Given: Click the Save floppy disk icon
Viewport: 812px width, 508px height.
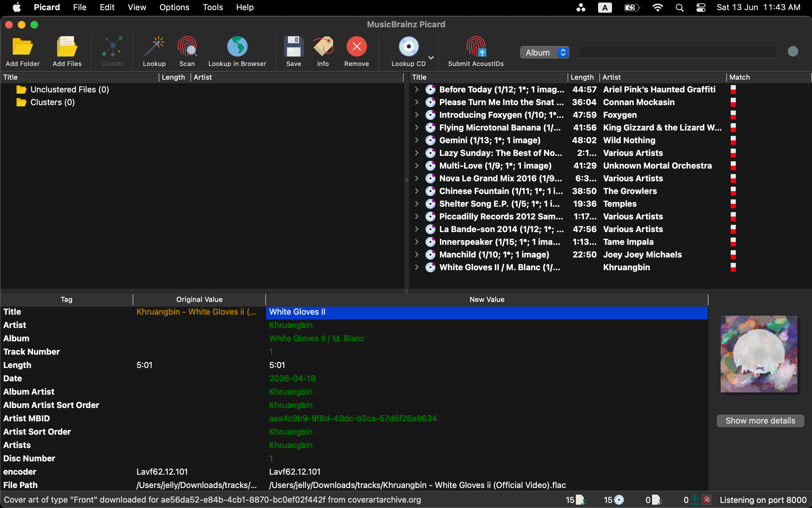Looking at the screenshot, I should (294, 47).
